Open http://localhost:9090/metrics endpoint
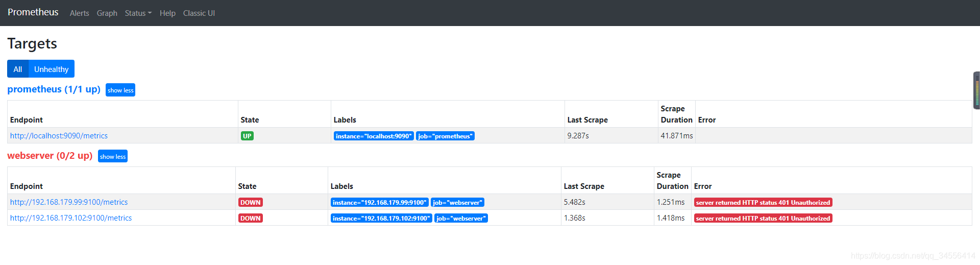Screen dimensions: 980x265 coord(59,136)
